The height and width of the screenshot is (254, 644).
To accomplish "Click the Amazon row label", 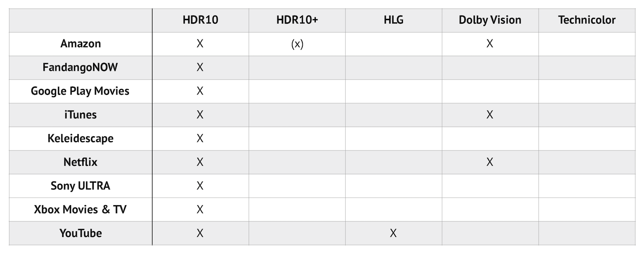I will [x=80, y=44].
